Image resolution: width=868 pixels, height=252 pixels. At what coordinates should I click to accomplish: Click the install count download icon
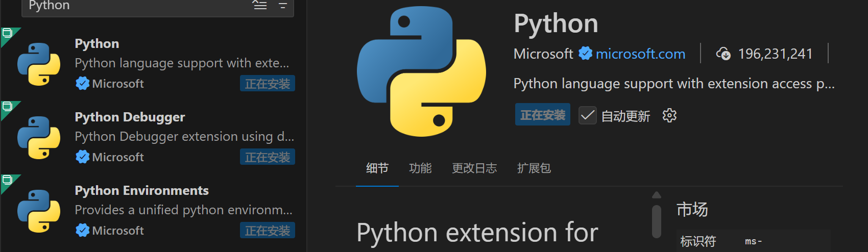click(724, 54)
